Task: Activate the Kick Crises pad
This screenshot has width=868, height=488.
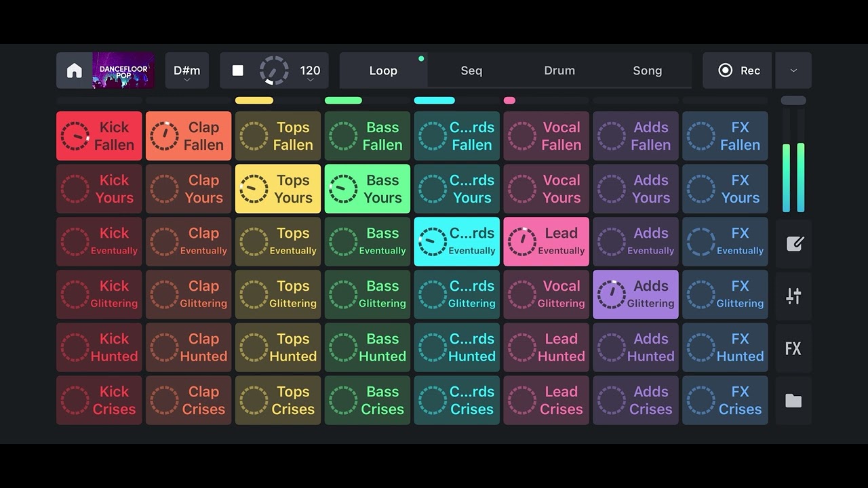Action: point(99,401)
